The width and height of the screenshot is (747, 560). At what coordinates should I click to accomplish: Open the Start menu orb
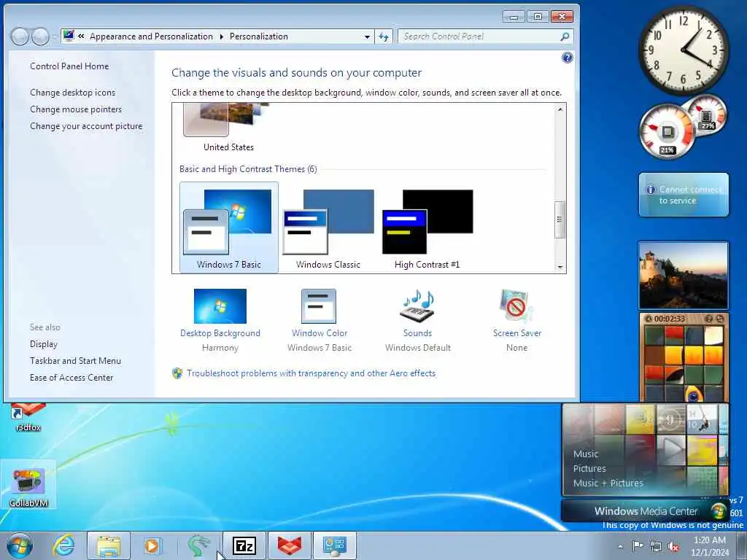click(20, 545)
